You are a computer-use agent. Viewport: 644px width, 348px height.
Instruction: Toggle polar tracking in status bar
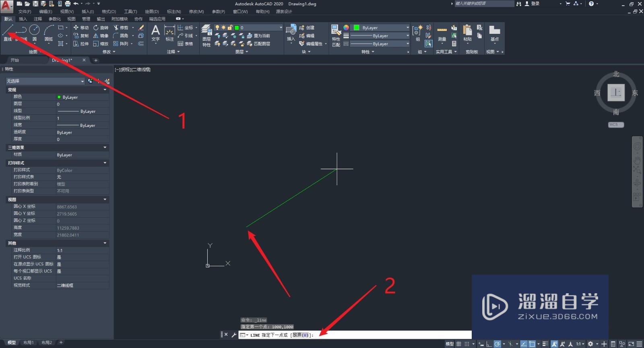point(497,344)
